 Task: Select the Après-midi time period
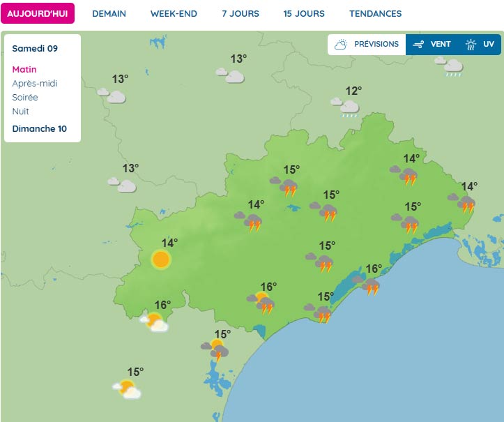tap(34, 83)
